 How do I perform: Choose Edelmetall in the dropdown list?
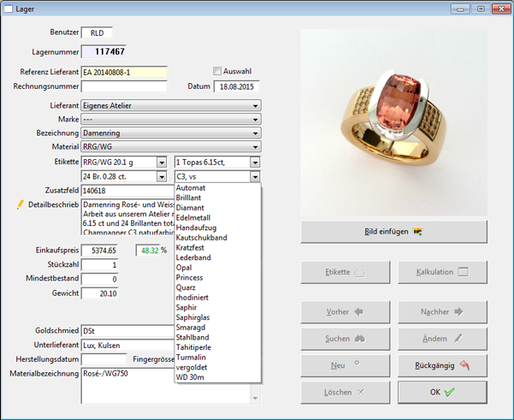tap(218, 218)
